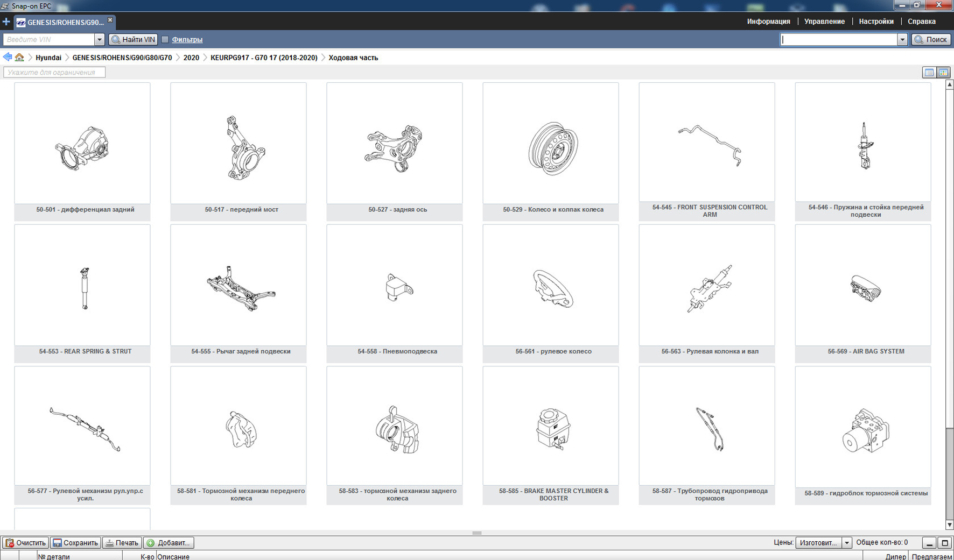Switch to thumbnail grid view icon
This screenshot has height=560, width=954.
[x=943, y=73]
